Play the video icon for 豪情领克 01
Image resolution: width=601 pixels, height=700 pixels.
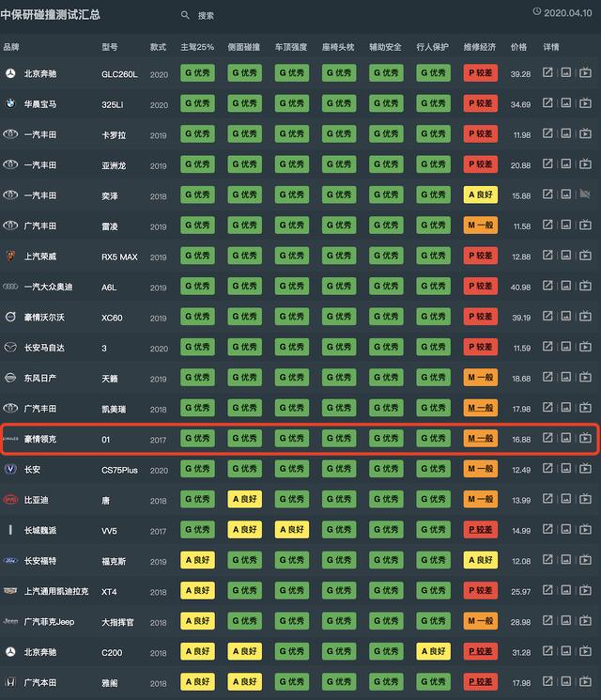[585, 438]
